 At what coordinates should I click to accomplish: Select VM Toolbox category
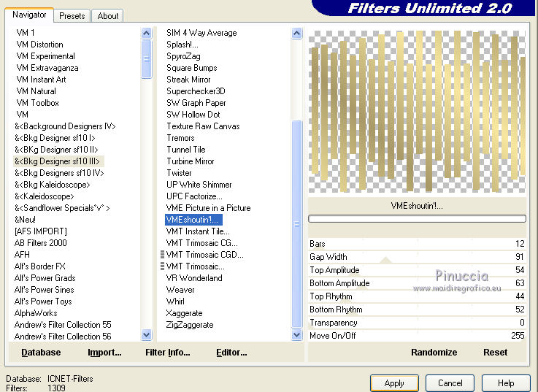pos(38,103)
